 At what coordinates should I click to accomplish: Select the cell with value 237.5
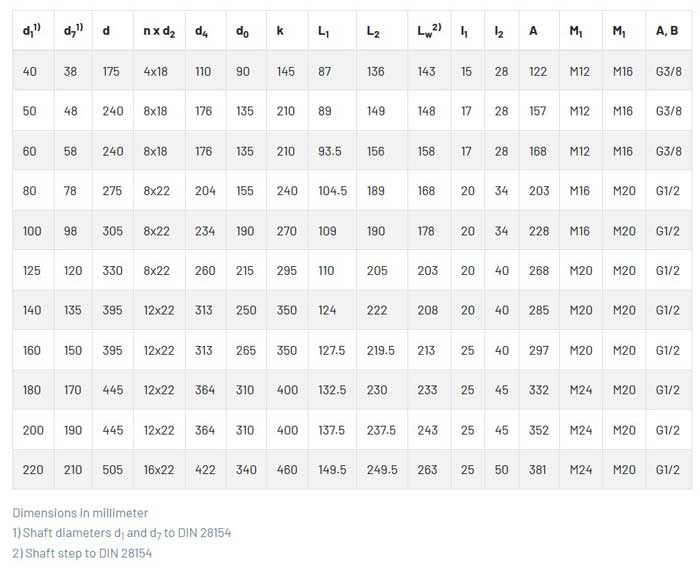(380, 430)
